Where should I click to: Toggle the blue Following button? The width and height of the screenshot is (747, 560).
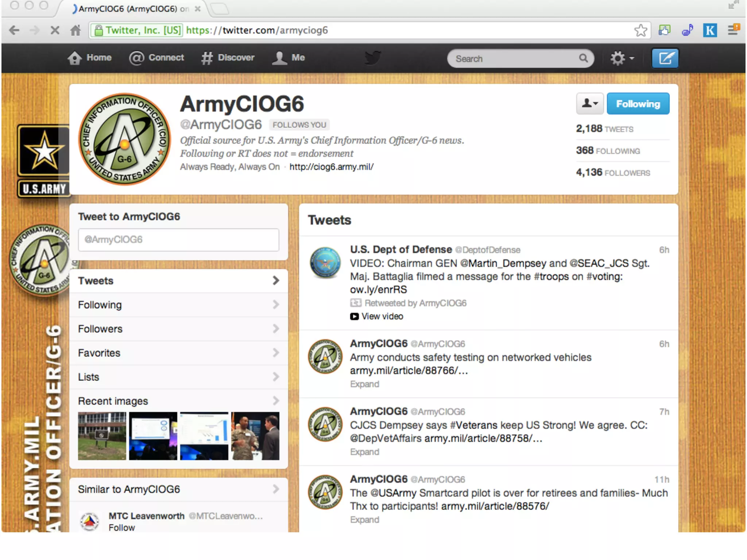point(638,104)
